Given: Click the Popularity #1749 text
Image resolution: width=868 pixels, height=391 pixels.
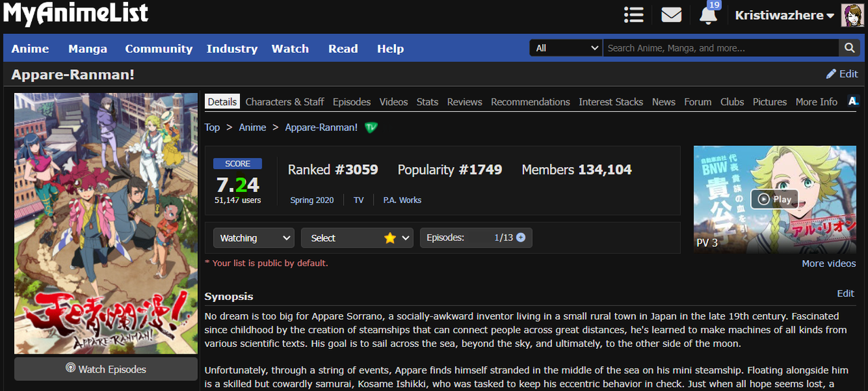Looking at the screenshot, I should (450, 170).
